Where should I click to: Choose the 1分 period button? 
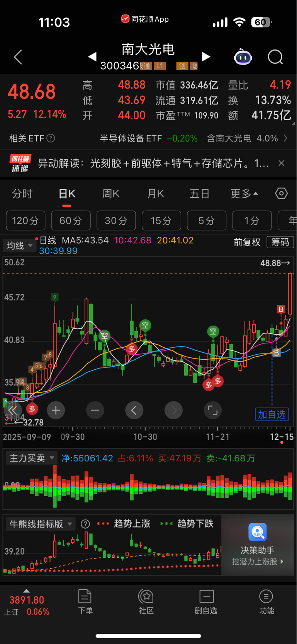point(252,220)
